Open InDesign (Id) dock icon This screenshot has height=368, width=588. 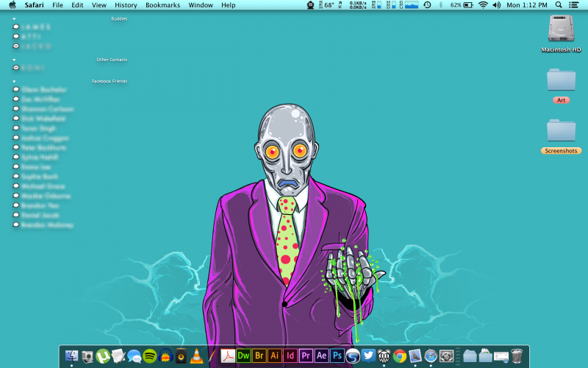pyautogui.click(x=290, y=355)
